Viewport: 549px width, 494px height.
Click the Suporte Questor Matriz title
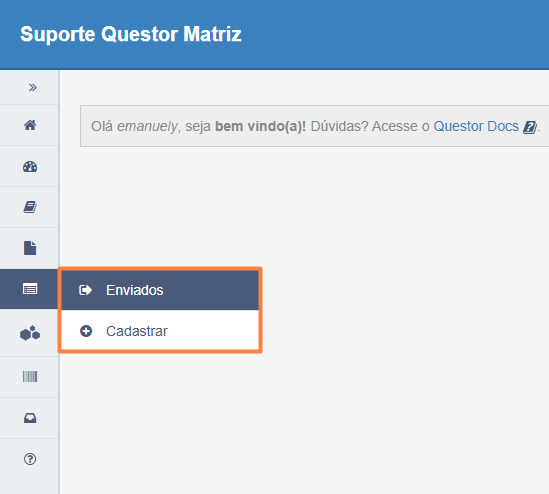point(131,34)
